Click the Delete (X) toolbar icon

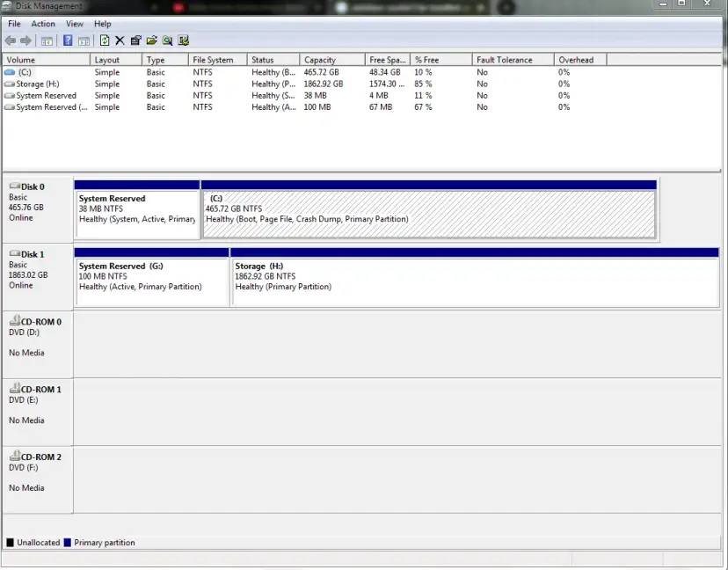[x=120, y=40]
